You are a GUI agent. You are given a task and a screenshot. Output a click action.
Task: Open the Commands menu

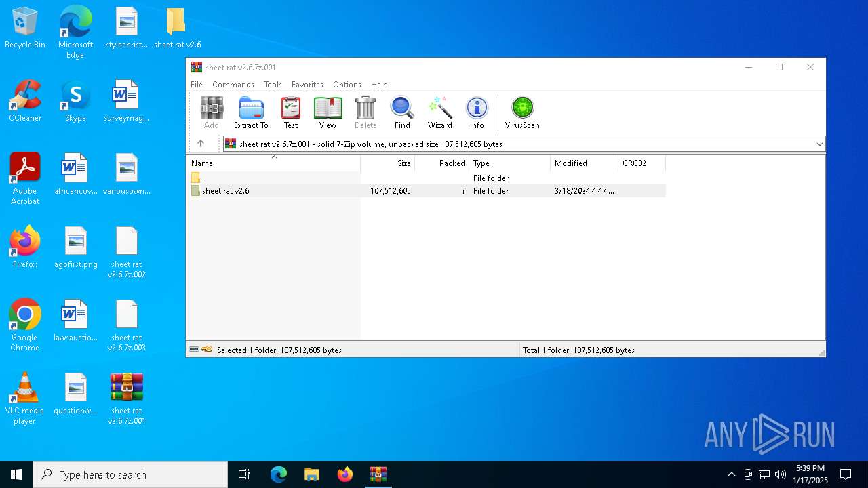(x=233, y=85)
